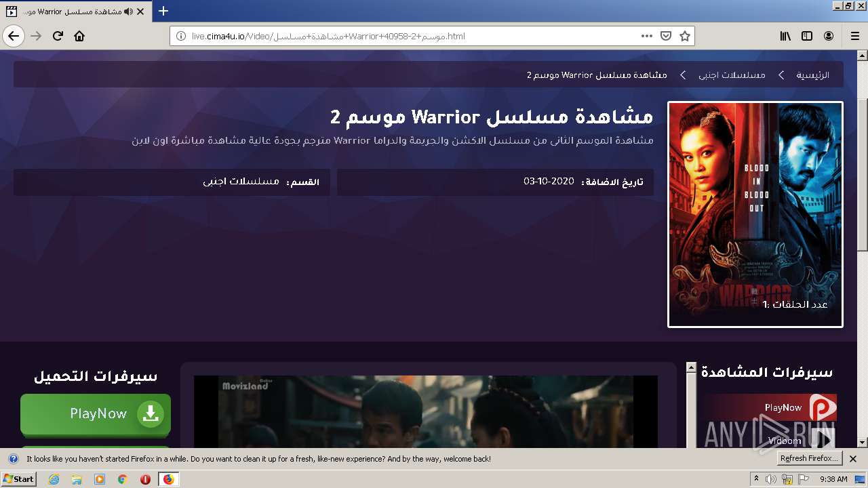Launch Google Chrome from the taskbar
Screen dimensions: 868x488
pyautogui.click(x=123, y=479)
